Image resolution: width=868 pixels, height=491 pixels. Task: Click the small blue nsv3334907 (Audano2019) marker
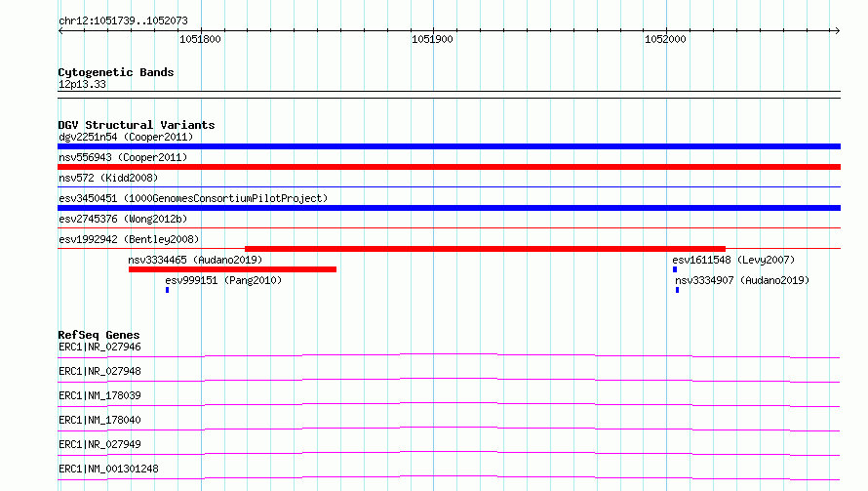click(x=677, y=290)
